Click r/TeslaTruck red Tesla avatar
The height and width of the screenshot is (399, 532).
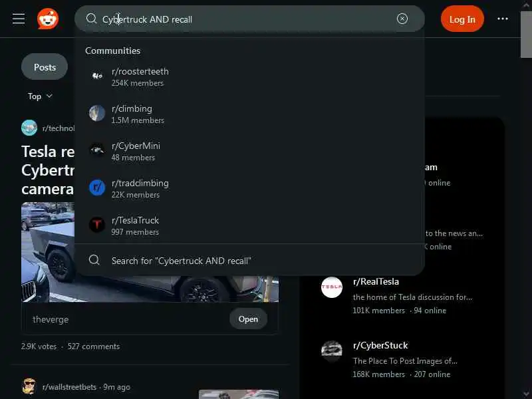pyautogui.click(x=97, y=225)
